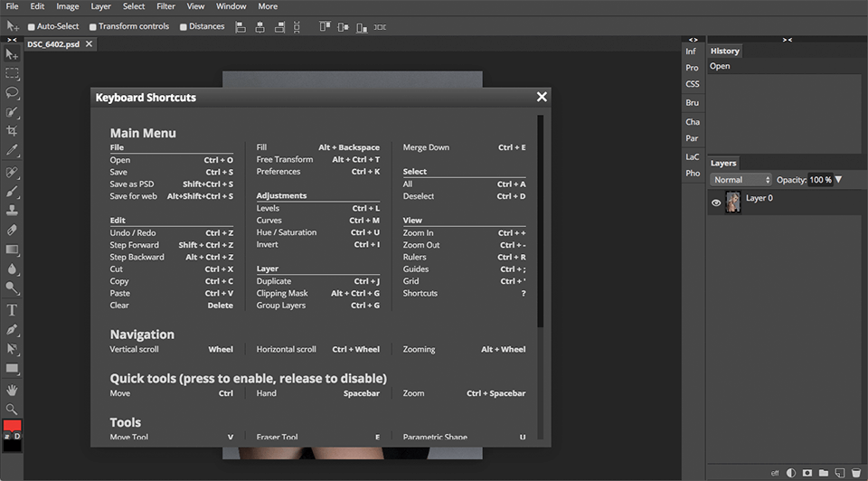This screenshot has height=481, width=868.
Task: Click the red foreground color swatch
Action: coord(13,426)
